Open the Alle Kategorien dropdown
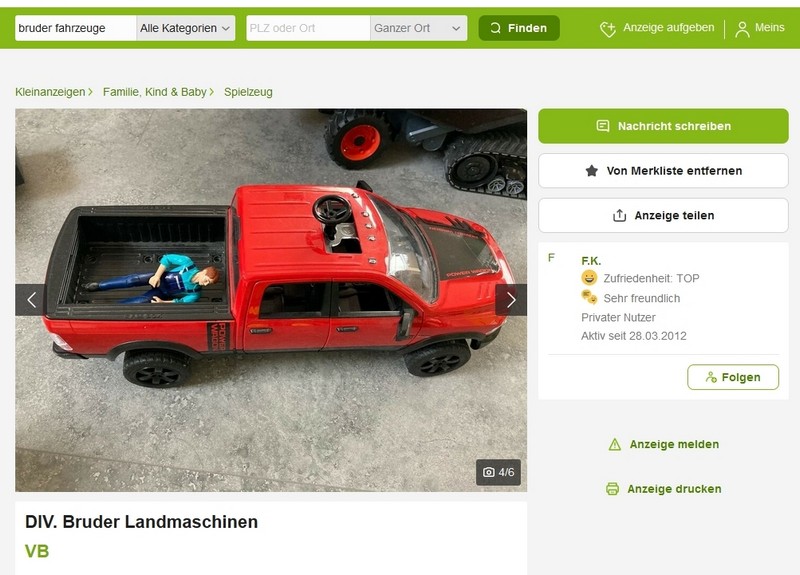Image resolution: width=800 pixels, height=575 pixels. point(186,28)
